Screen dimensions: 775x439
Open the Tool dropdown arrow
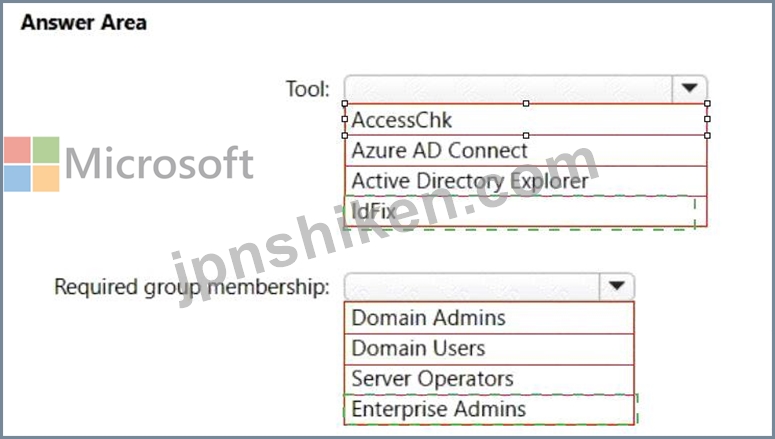[689, 88]
